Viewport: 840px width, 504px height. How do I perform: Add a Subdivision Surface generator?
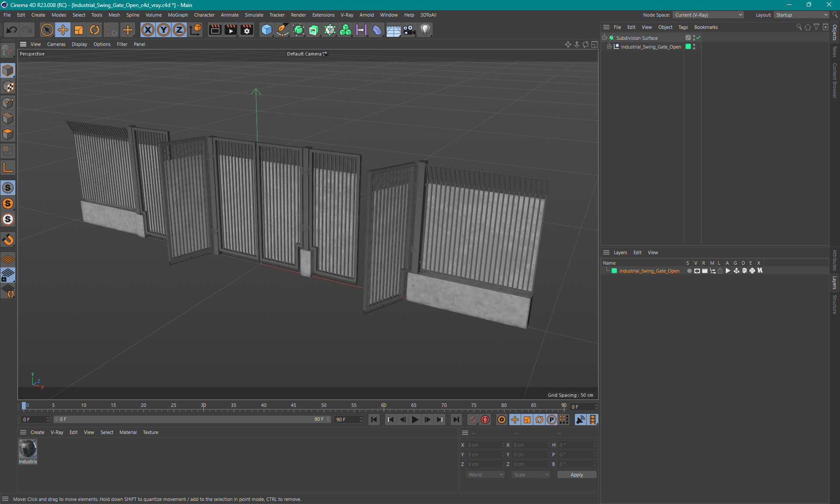tap(298, 30)
